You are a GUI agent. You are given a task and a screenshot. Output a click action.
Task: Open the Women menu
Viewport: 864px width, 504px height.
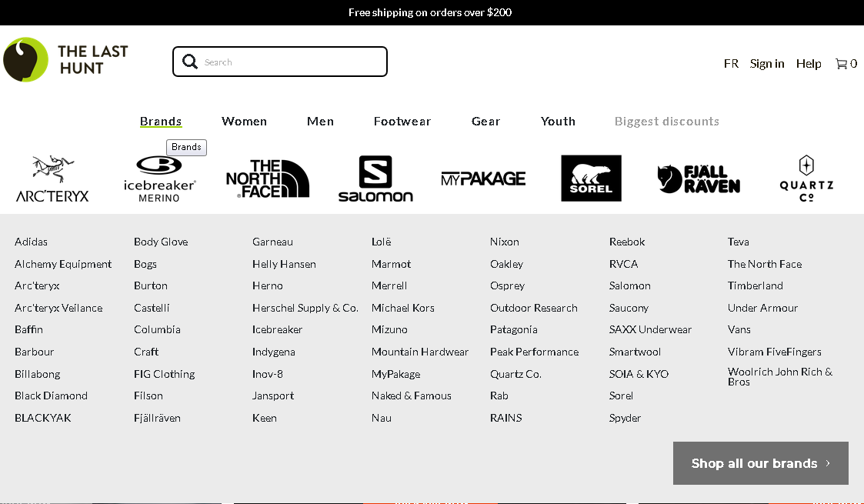tap(244, 122)
